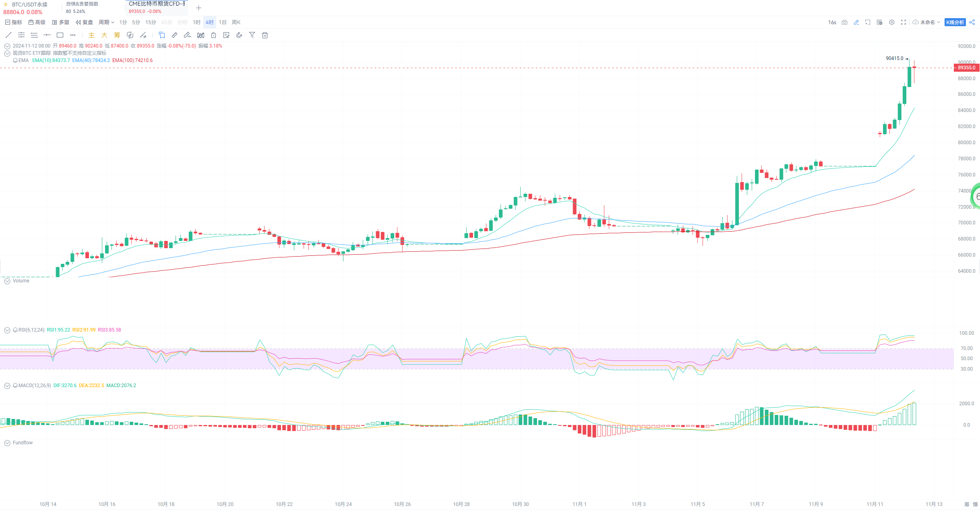Open the 未命名 layout dropdown
The width and height of the screenshot is (980, 510).
pos(926,22)
